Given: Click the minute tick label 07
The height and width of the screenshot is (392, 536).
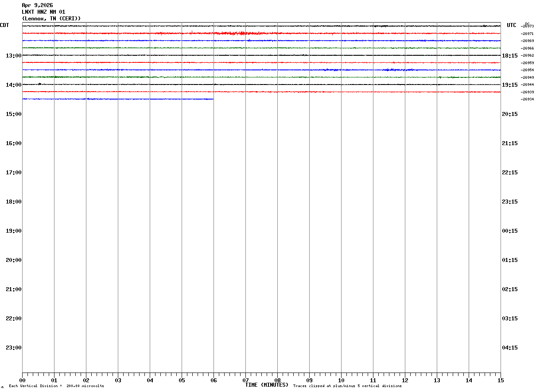Looking at the screenshot, I should point(245,380).
